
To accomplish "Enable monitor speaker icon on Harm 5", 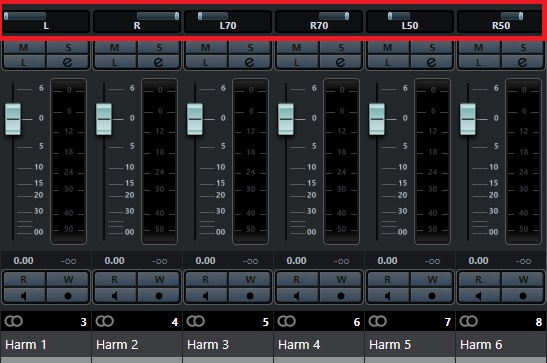I will tap(388, 296).
